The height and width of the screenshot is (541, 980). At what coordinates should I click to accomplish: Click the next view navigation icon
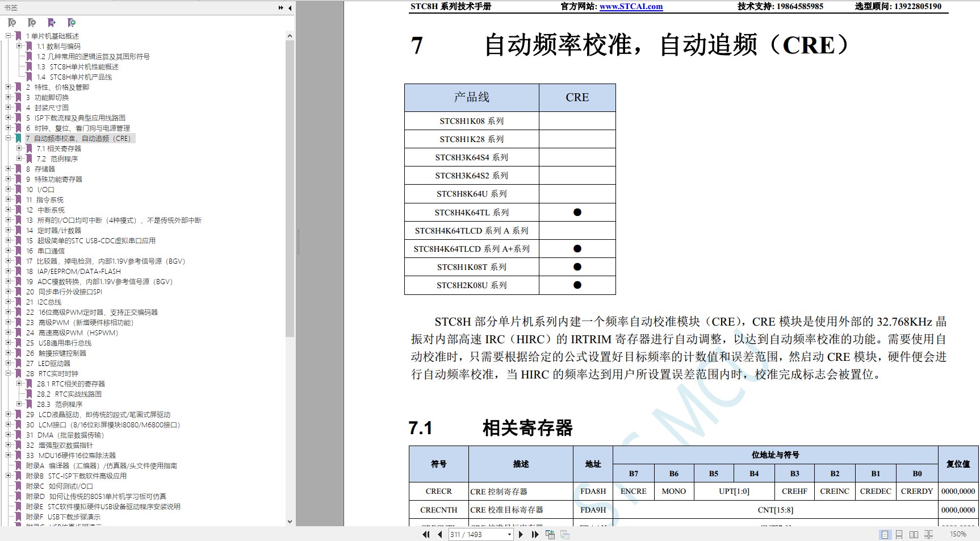click(x=564, y=534)
